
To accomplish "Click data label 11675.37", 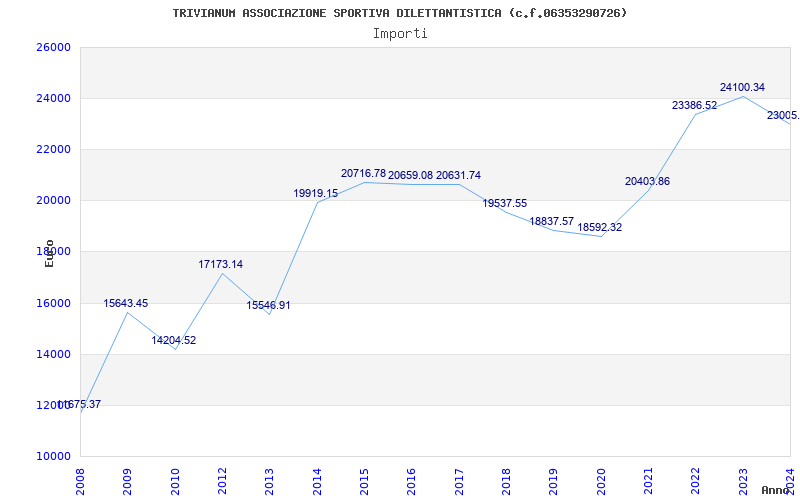I will tap(79, 405).
